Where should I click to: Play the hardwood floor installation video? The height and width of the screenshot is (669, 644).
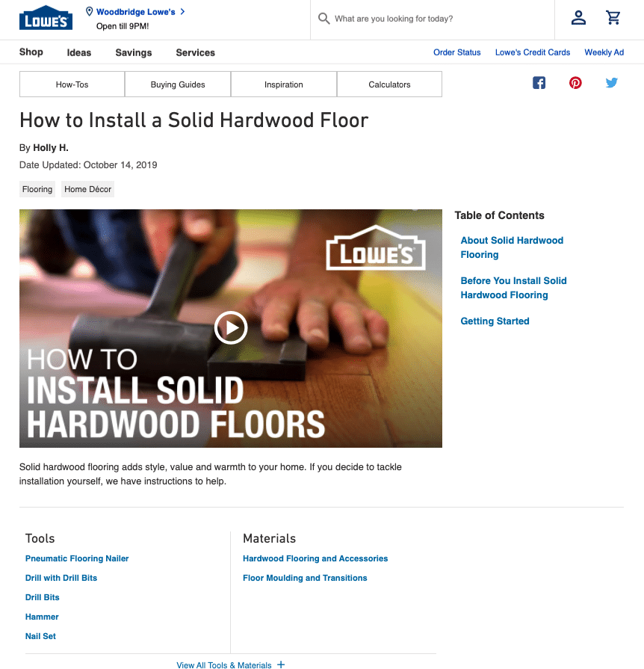(231, 327)
